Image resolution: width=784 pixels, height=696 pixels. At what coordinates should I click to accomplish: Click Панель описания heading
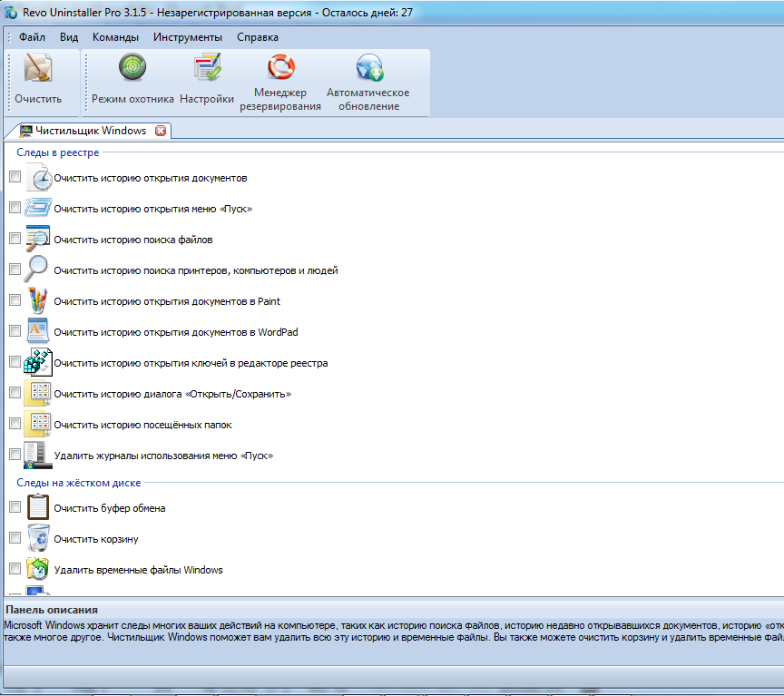(x=52, y=610)
